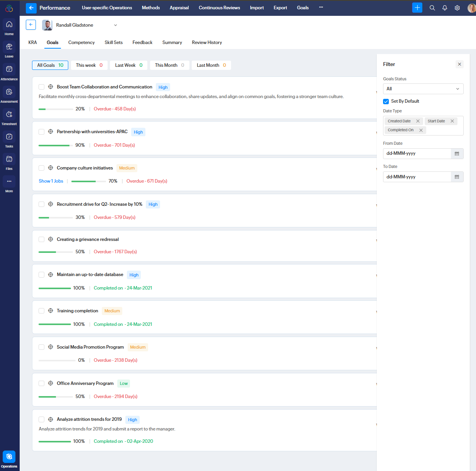Open the Operations icon at sidebar bottom
The height and width of the screenshot is (471, 476).
[9, 457]
